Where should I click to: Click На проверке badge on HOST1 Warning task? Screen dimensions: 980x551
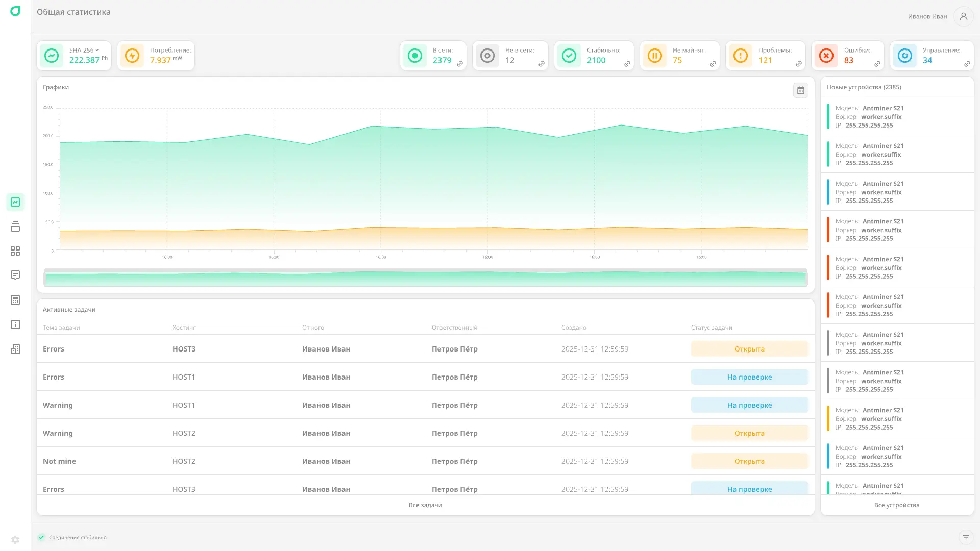point(749,405)
